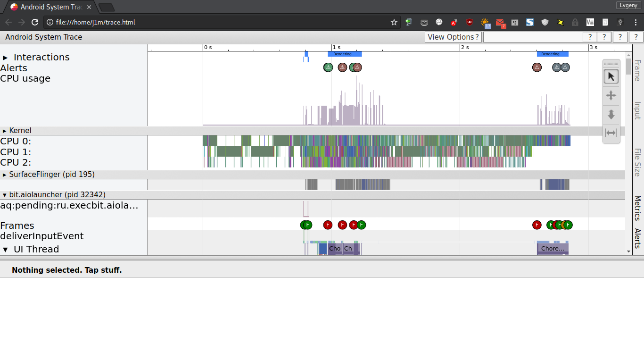Close the Android System Trace tab
The height and width of the screenshot is (352, 644).
point(89,7)
